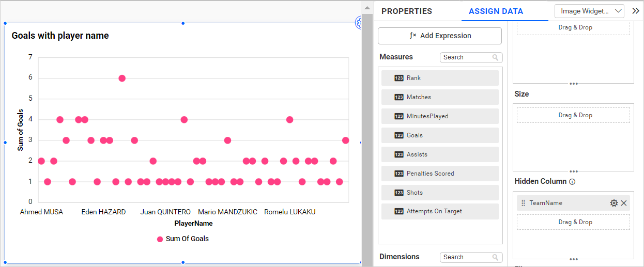Click the 6-goals data point on chart
This screenshot has height=267, width=644.
(x=122, y=78)
